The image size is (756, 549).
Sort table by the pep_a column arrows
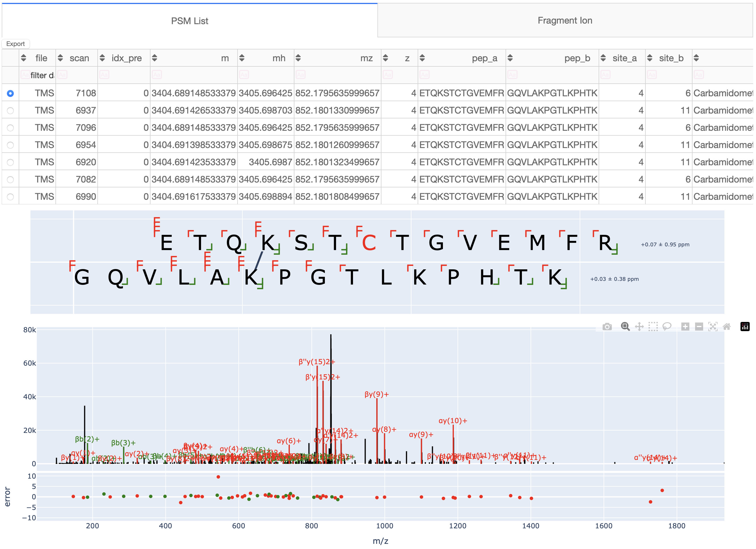(x=422, y=58)
